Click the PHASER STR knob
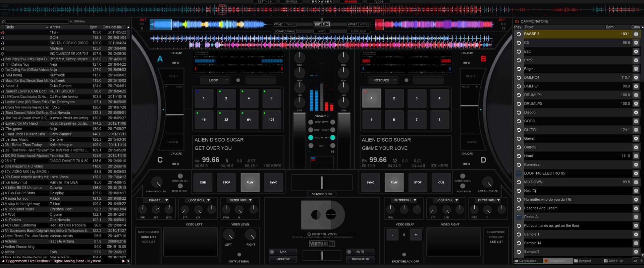 pos(143,210)
